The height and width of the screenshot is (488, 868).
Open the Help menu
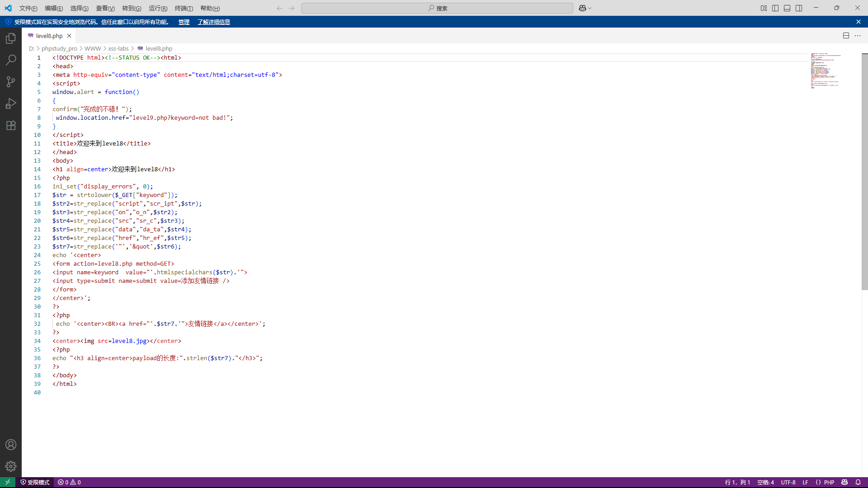pos(210,8)
